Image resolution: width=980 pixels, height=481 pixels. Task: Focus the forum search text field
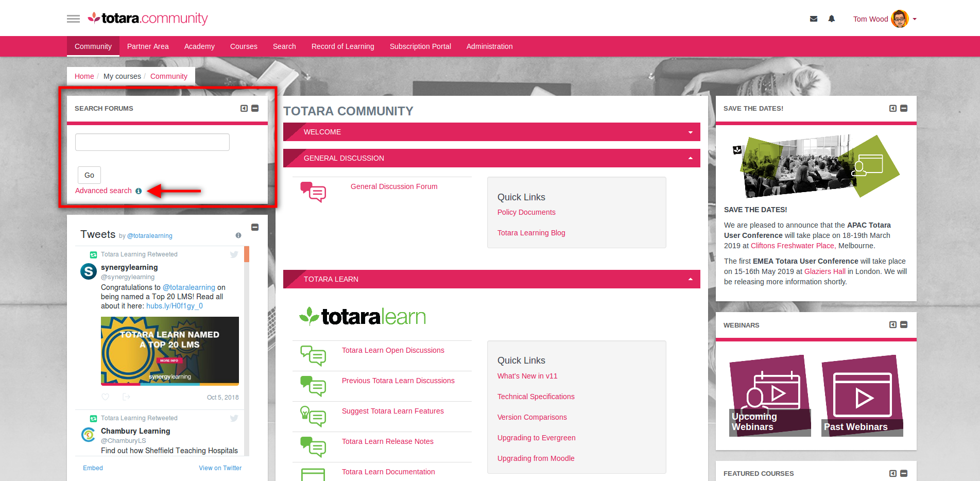[x=152, y=142]
